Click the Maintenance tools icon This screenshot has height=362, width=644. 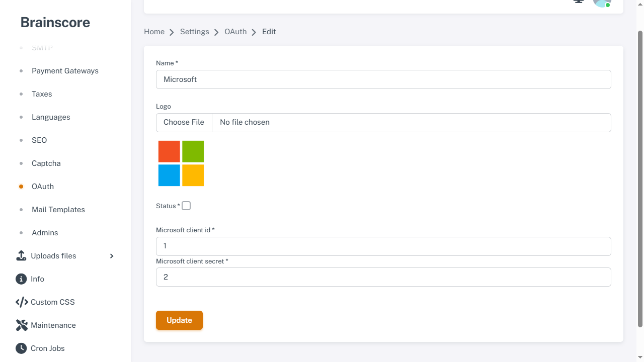[x=22, y=325]
